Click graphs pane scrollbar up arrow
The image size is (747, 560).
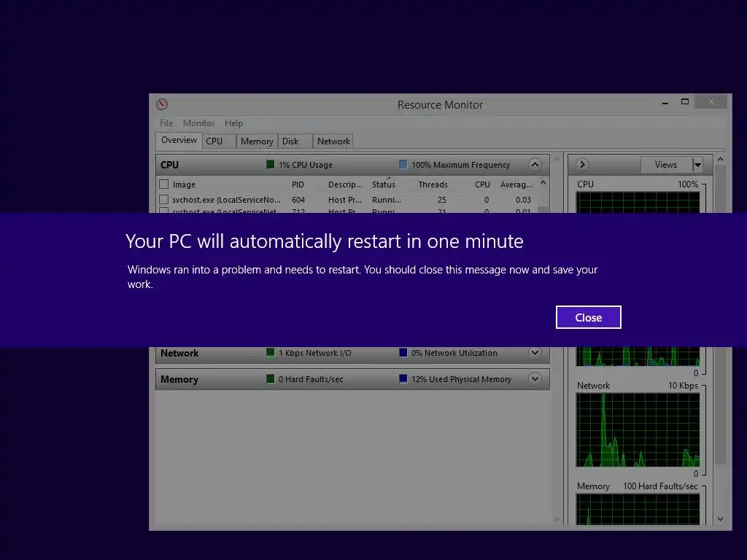[720, 160]
